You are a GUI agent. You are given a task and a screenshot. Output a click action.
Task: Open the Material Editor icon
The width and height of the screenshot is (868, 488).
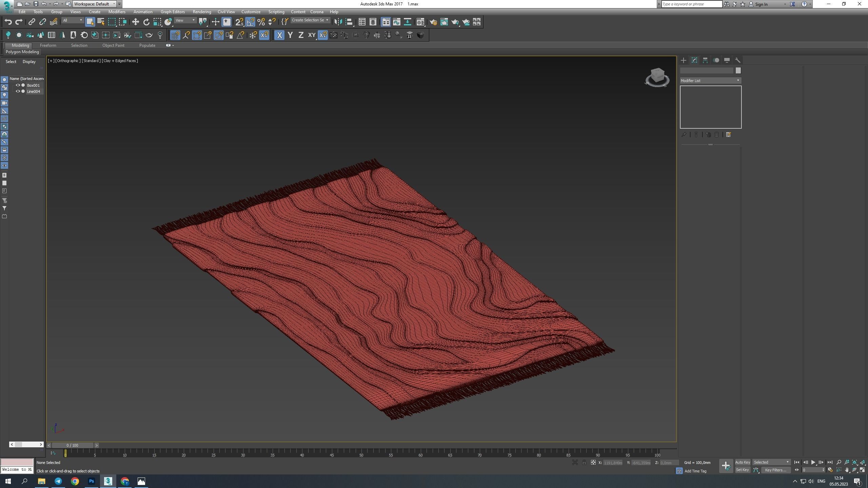(x=420, y=22)
